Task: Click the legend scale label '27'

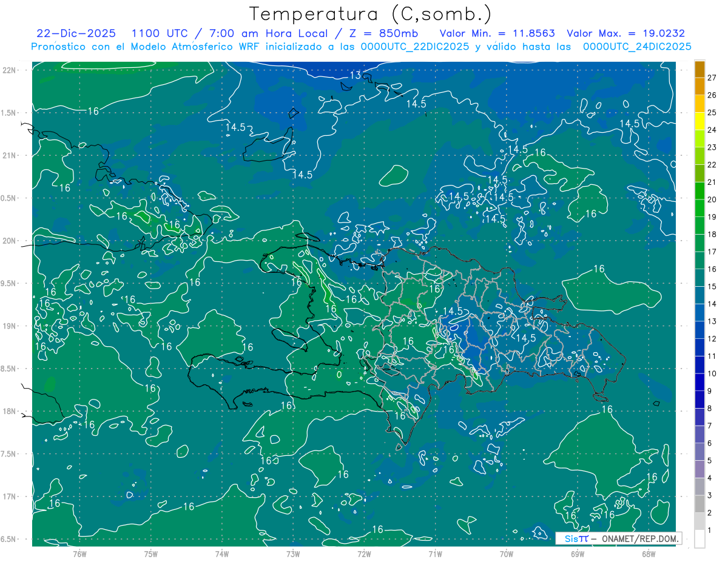Action: [x=712, y=78]
